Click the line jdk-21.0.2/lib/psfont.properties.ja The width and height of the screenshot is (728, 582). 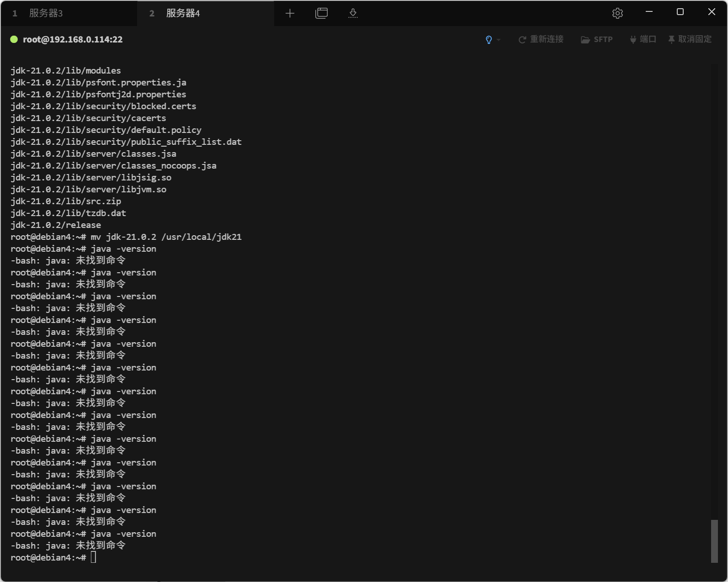pos(98,82)
